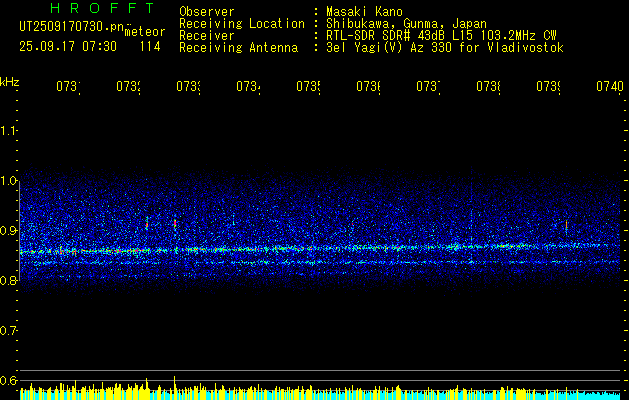Click the 0.9 frequency axis label
Image resolution: width=629 pixels, height=400 pixels.
pos(8,230)
